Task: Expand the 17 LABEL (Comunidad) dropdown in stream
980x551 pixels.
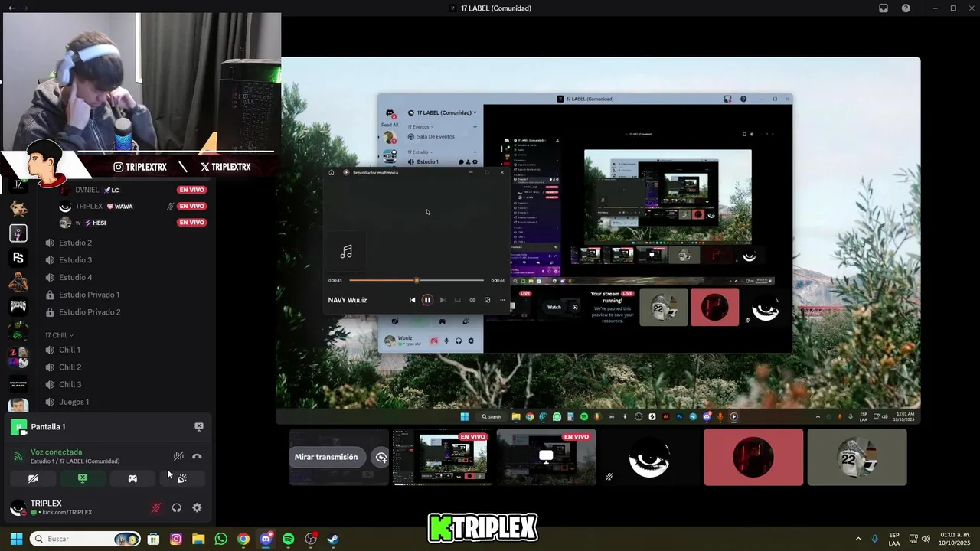Action: pos(443,112)
